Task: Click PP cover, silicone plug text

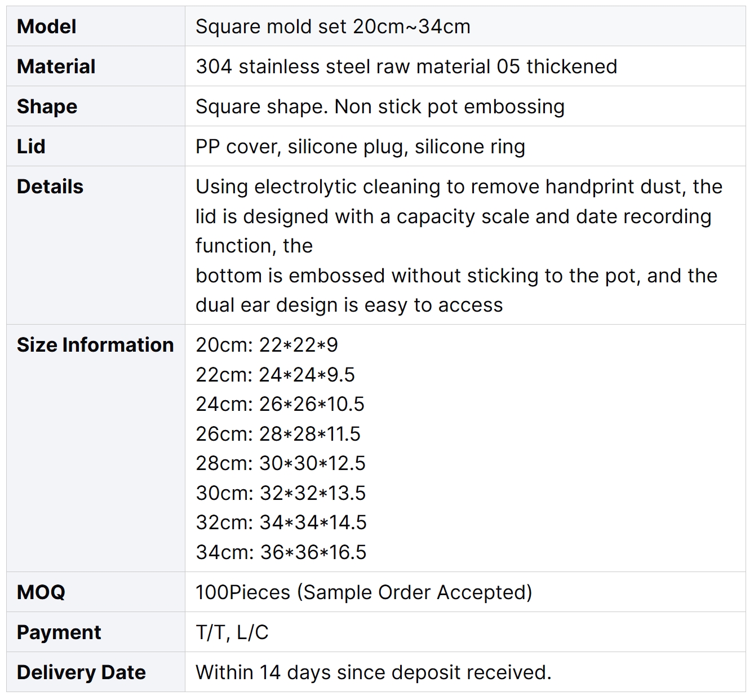Action: [302, 147]
